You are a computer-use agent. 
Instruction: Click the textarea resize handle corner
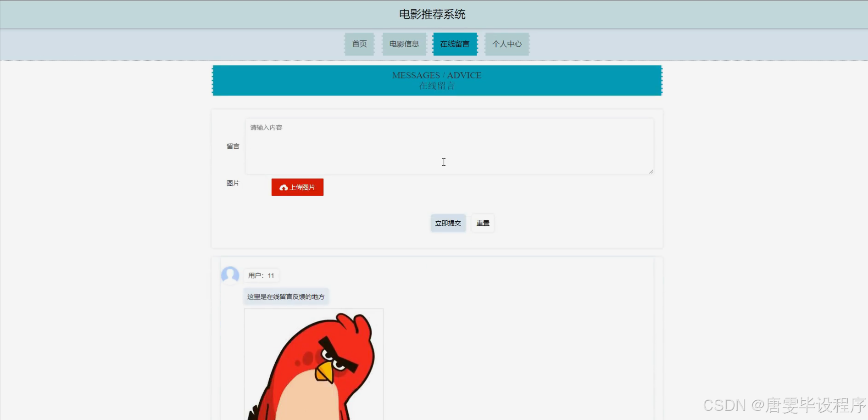click(651, 171)
